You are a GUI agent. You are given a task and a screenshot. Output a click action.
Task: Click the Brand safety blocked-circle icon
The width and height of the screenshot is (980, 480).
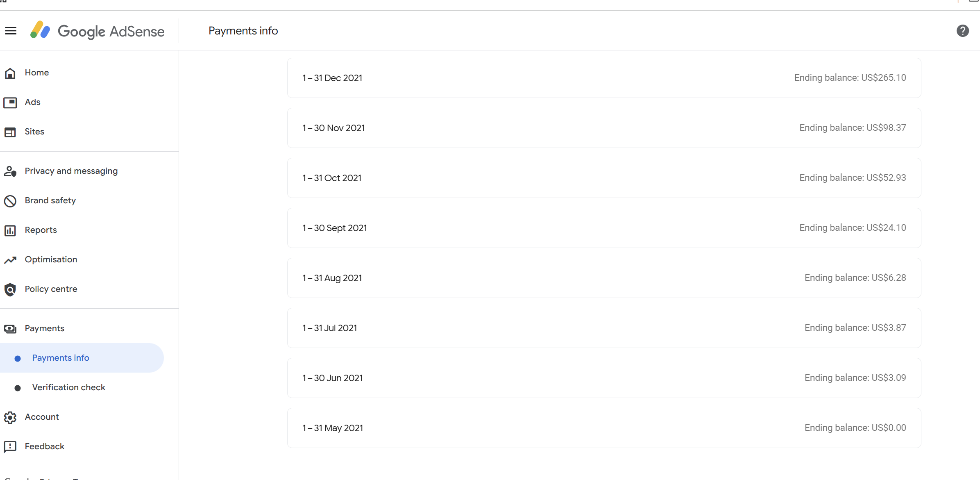click(x=10, y=201)
